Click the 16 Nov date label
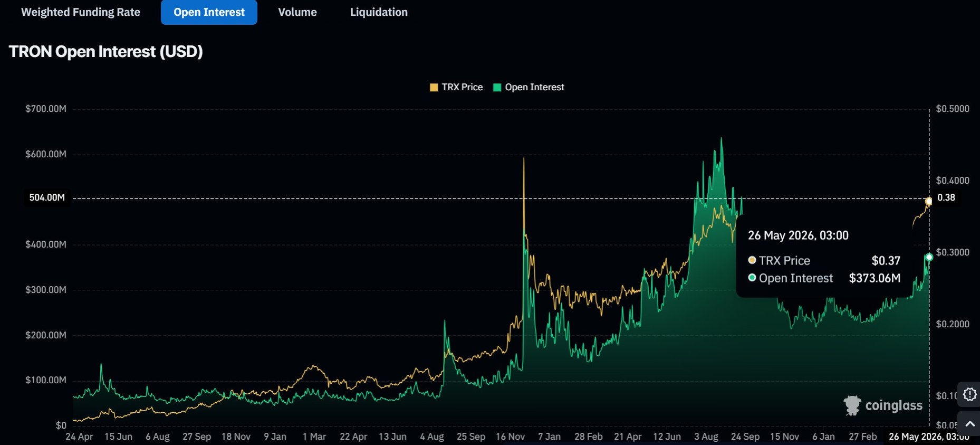The height and width of the screenshot is (445, 980). click(x=510, y=437)
